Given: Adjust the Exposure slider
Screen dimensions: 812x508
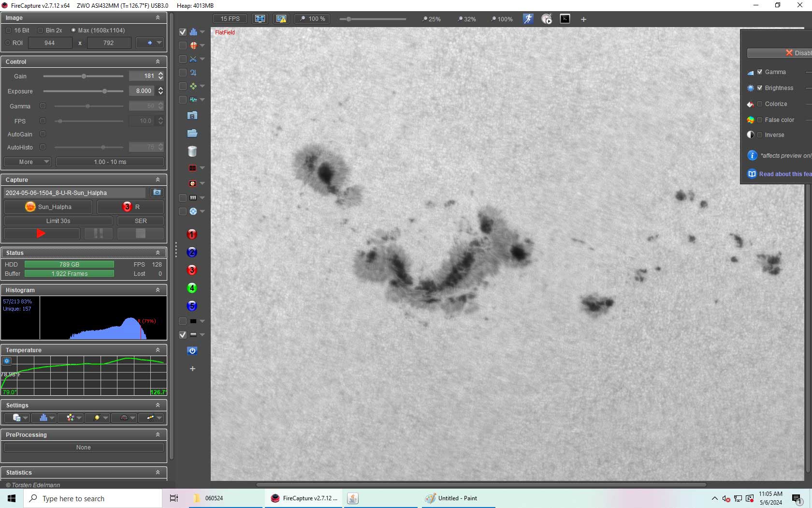Looking at the screenshot, I should pyautogui.click(x=83, y=91).
